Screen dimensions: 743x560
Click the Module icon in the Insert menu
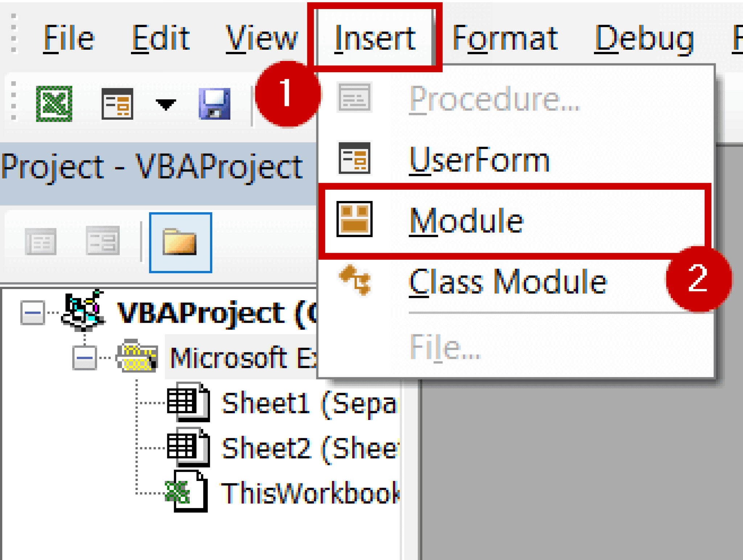(355, 219)
